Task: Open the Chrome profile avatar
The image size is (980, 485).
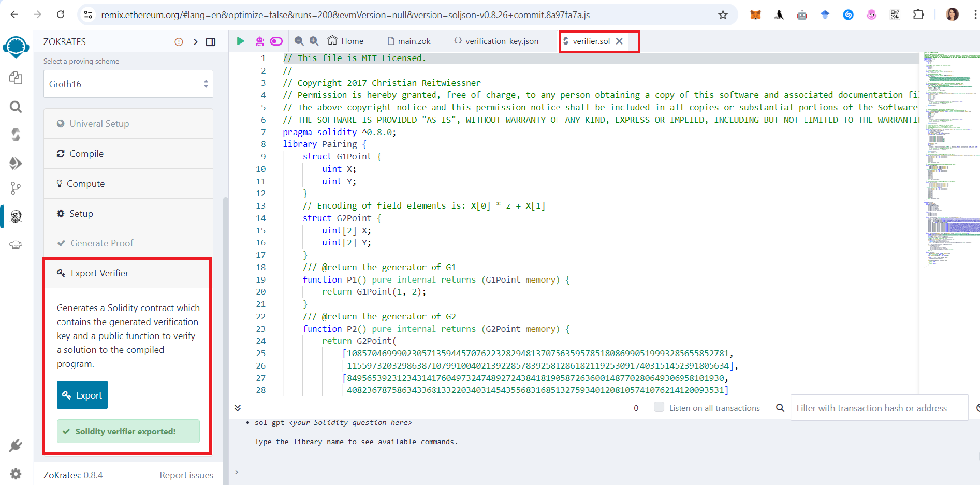Action: coord(952,14)
